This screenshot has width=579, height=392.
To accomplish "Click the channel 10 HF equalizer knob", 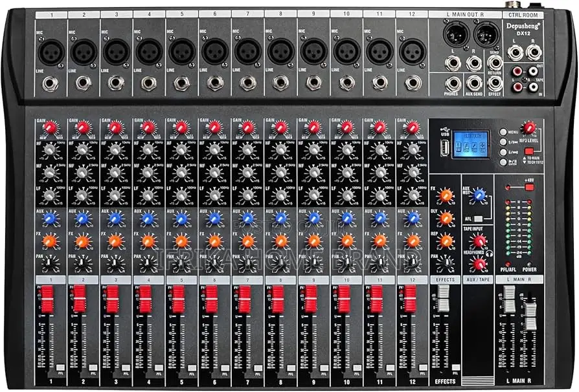I will [346, 149].
